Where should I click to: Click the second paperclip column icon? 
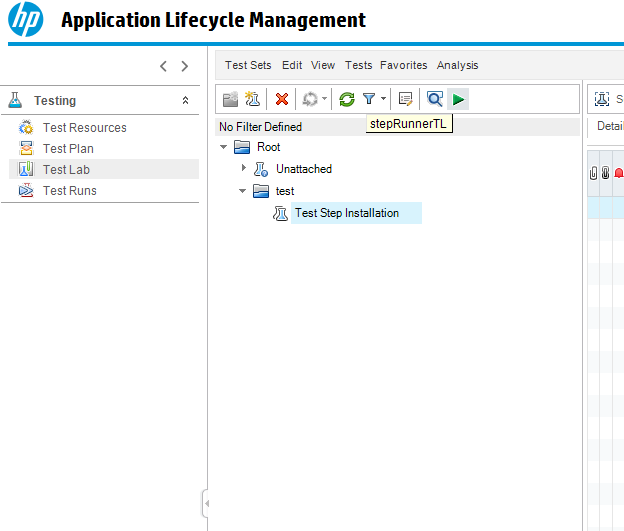605,173
